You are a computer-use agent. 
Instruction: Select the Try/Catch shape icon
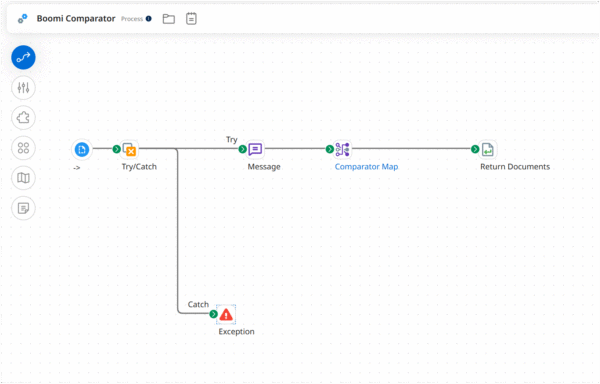[129, 149]
